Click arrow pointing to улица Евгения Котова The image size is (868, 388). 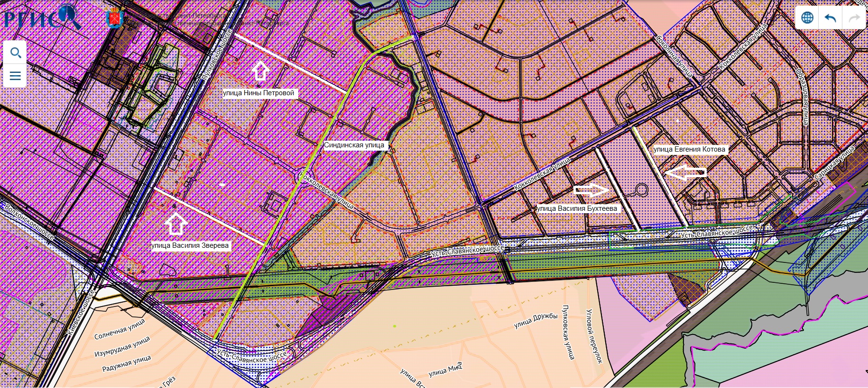[685, 173]
